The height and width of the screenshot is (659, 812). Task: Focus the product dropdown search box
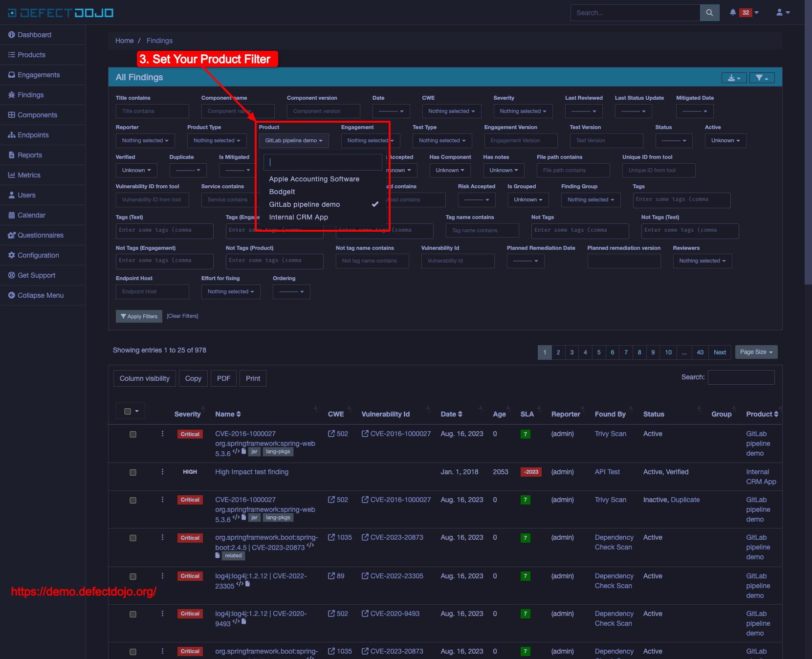tap(323, 162)
